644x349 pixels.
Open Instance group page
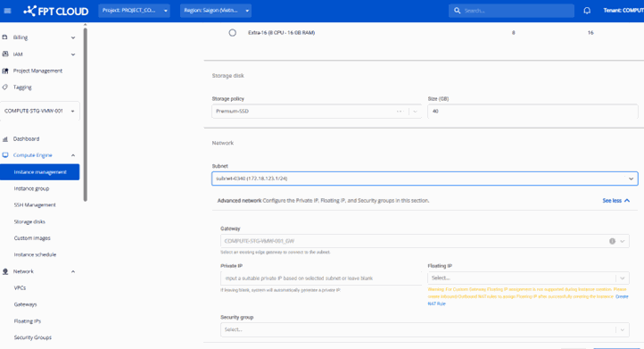[x=31, y=188]
